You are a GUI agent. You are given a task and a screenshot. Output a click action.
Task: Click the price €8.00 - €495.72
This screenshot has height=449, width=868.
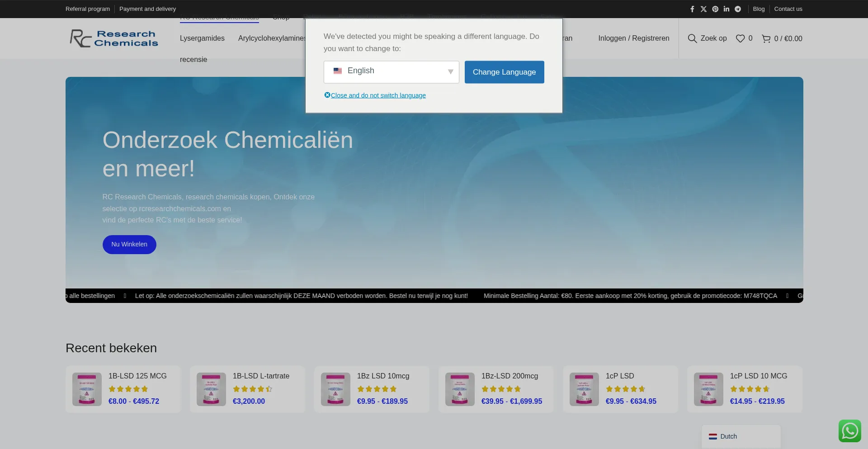point(134,402)
